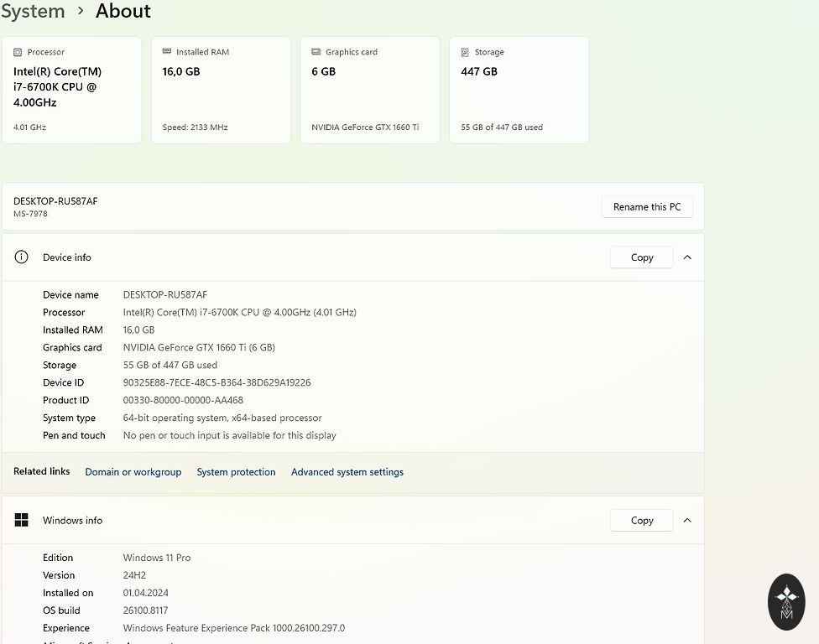
Task: Click the Product ID value 00330-80000-00000-AA468
Action: click(183, 400)
